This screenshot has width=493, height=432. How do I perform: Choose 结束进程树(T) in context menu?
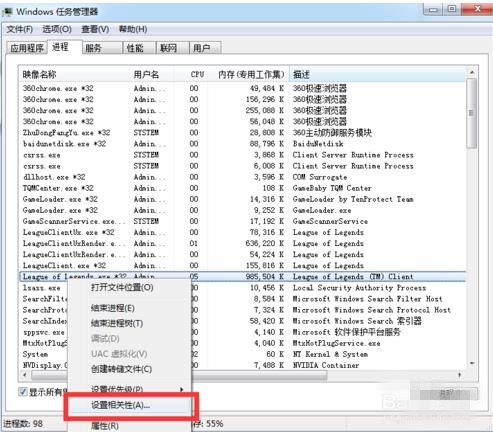tap(117, 323)
